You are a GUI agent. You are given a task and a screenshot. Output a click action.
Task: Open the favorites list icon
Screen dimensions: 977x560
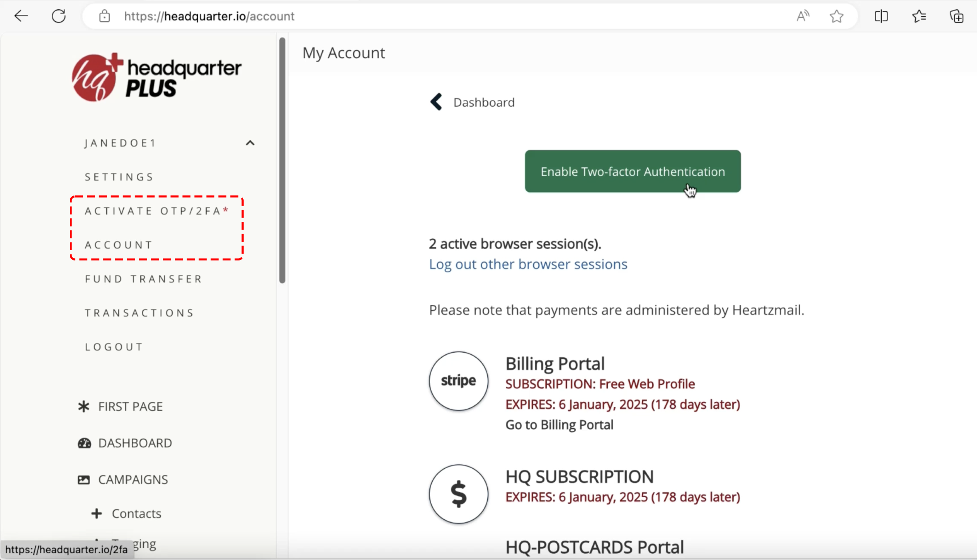pos(919,16)
